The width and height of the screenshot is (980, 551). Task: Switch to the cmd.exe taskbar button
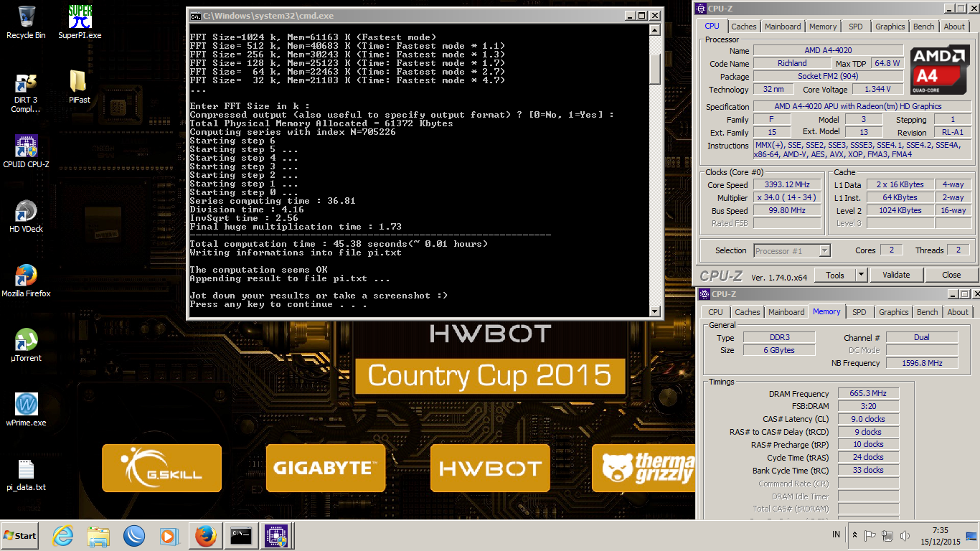tap(240, 536)
